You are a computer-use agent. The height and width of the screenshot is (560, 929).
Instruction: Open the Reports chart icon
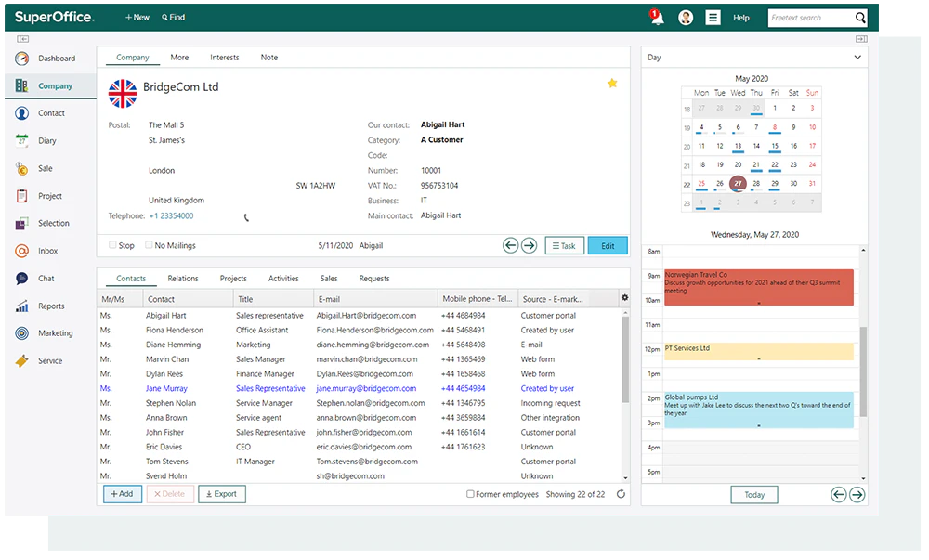coord(22,306)
